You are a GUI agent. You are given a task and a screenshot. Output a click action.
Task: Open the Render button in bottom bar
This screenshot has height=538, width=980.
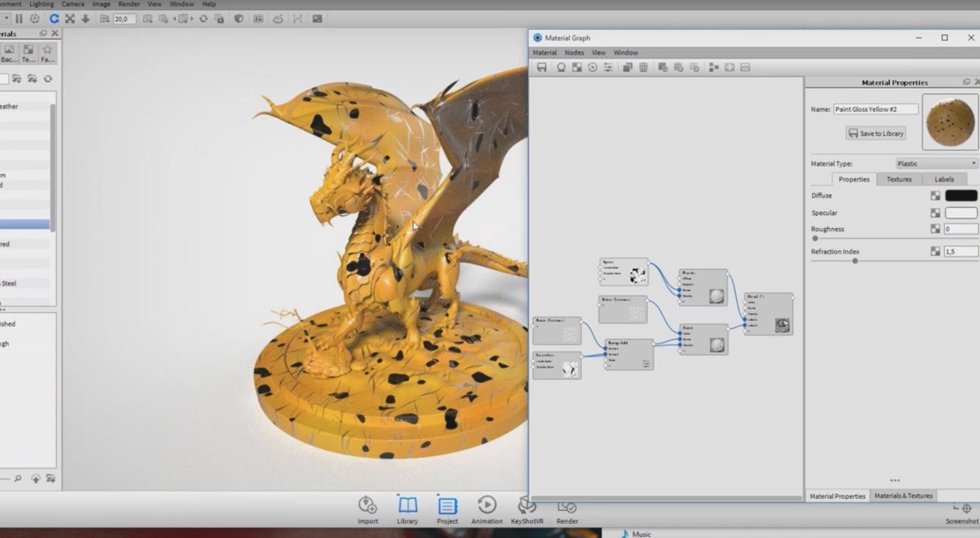[567, 512]
